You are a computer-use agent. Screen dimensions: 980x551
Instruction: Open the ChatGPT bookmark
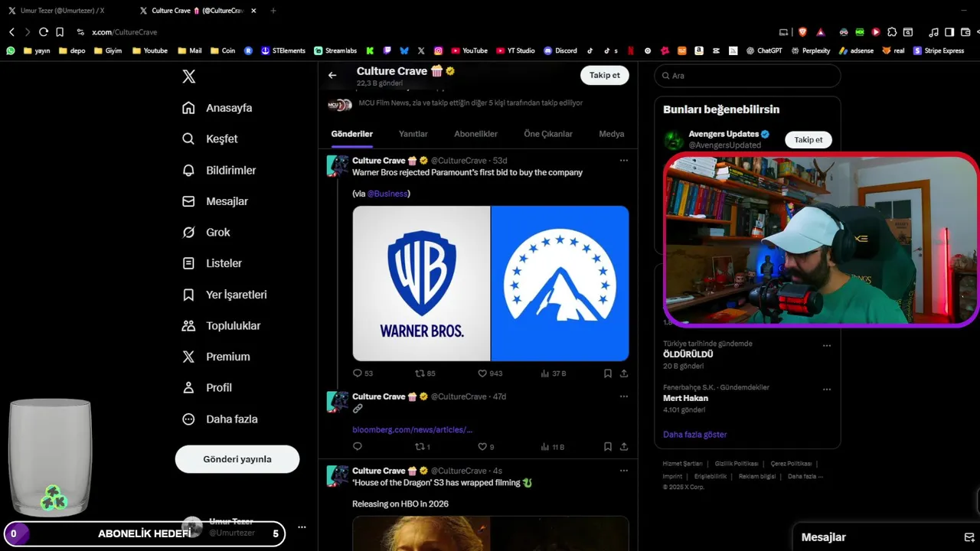tap(763, 51)
